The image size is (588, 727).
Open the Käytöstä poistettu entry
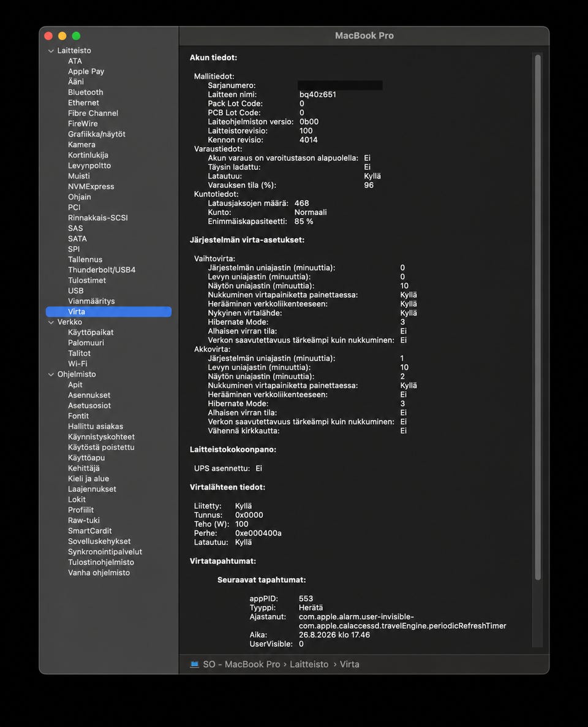point(101,447)
